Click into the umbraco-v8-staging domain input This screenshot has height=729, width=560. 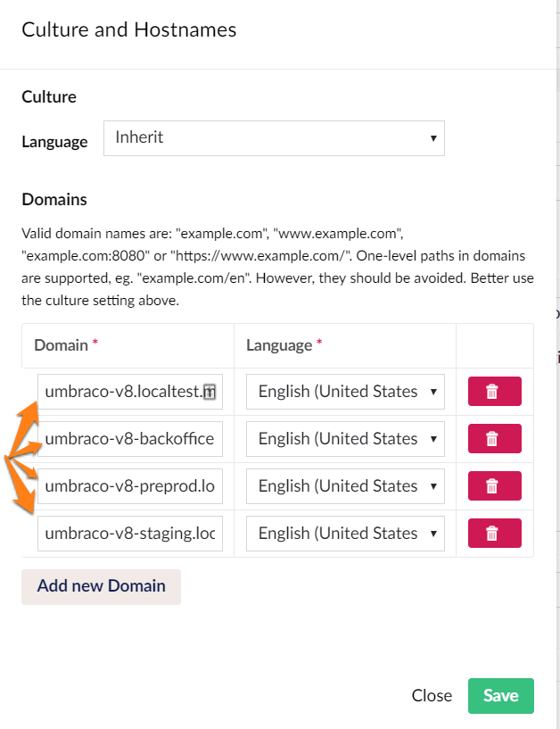(130, 534)
